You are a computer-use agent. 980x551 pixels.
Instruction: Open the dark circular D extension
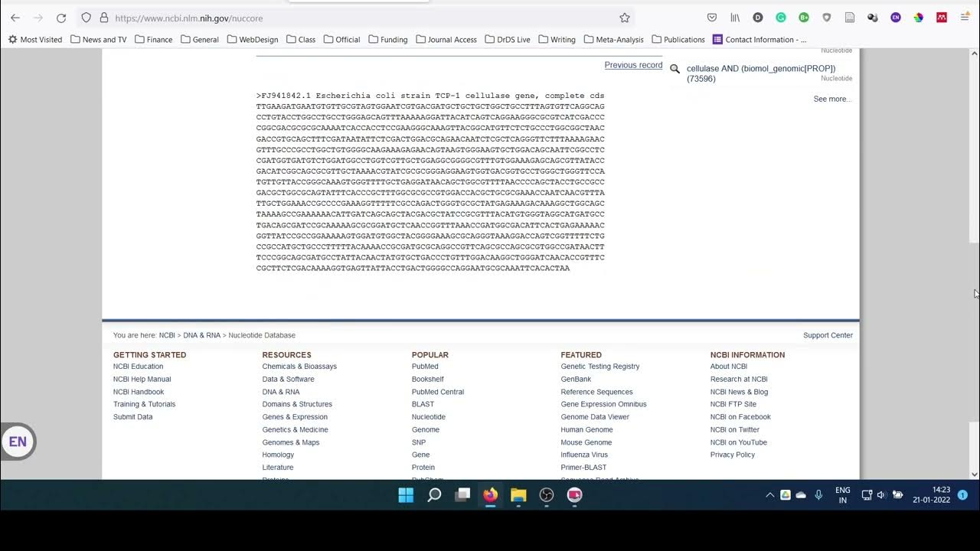[758, 18]
